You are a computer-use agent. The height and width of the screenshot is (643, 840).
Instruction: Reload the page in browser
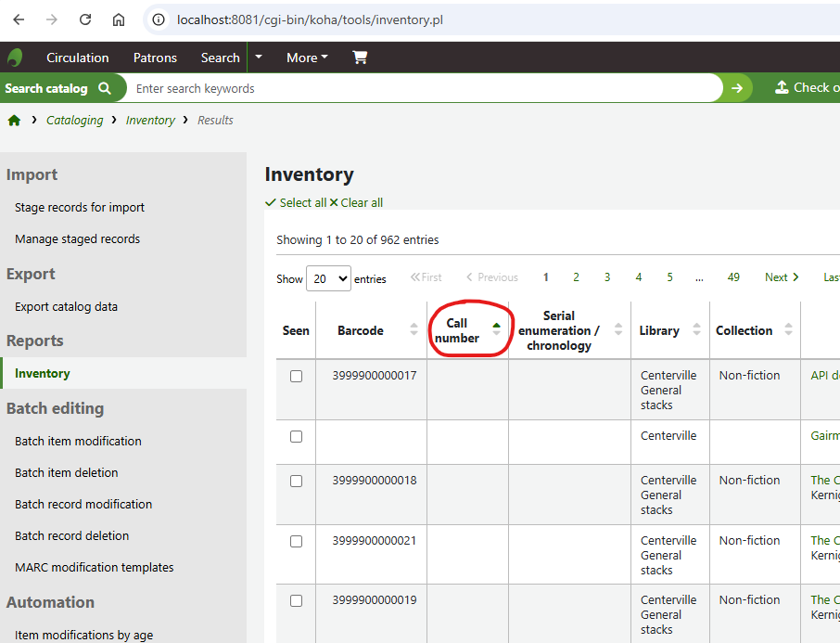click(x=85, y=19)
